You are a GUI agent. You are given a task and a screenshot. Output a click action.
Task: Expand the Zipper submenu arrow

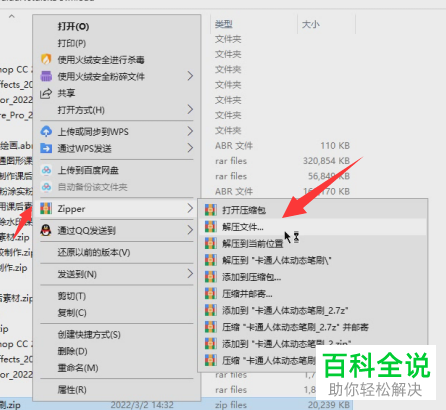pyautogui.click(x=190, y=209)
